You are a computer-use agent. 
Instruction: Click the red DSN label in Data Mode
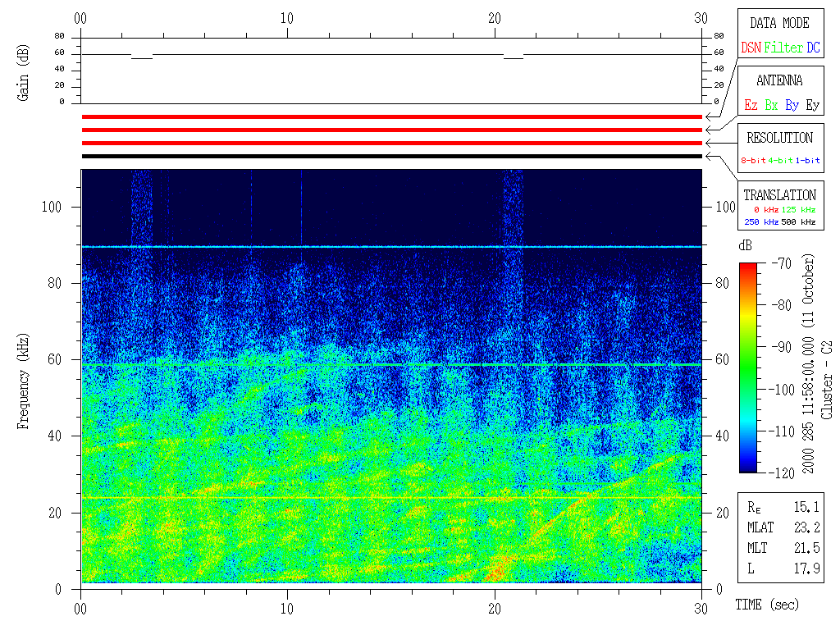click(x=751, y=48)
